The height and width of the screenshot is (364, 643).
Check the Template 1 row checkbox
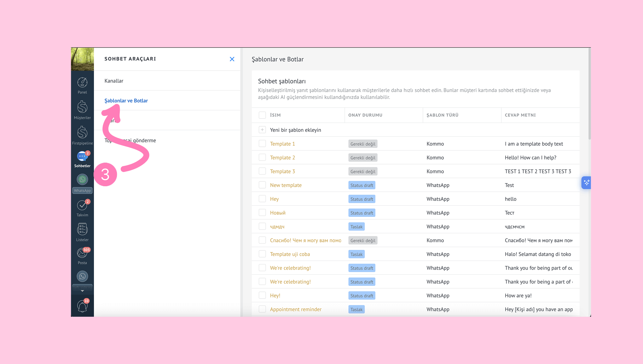coord(262,144)
